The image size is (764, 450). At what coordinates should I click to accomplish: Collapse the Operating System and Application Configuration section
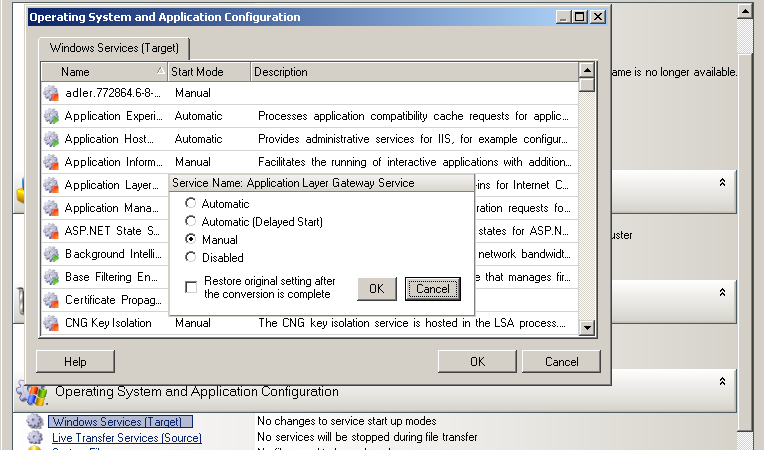coord(721,383)
